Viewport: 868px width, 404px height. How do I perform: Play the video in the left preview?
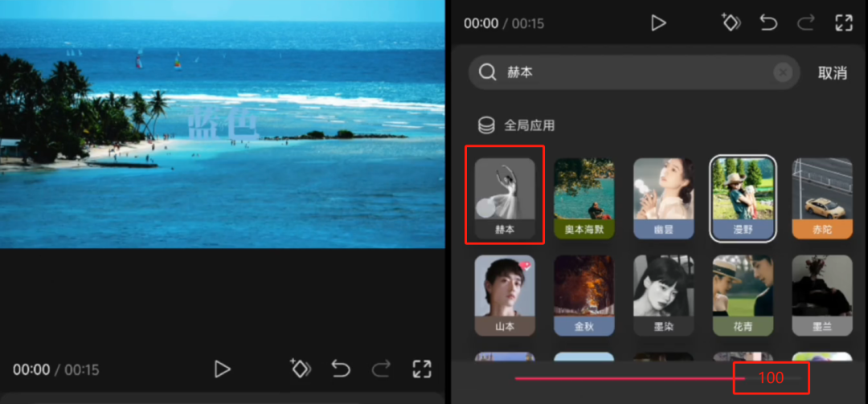[222, 369]
